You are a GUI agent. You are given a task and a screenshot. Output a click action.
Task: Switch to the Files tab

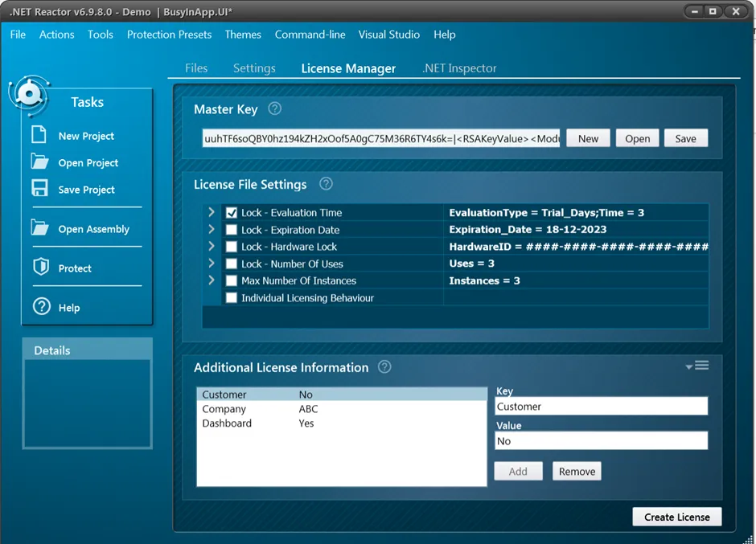(196, 68)
